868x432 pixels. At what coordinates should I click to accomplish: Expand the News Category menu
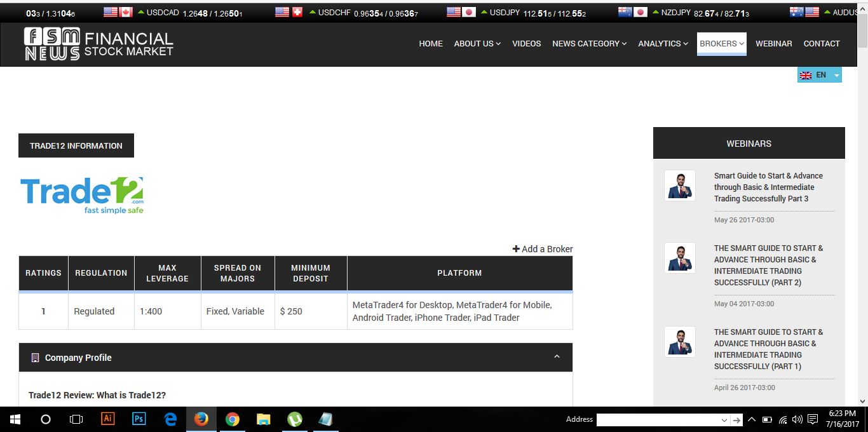pyautogui.click(x=590, y=44)
